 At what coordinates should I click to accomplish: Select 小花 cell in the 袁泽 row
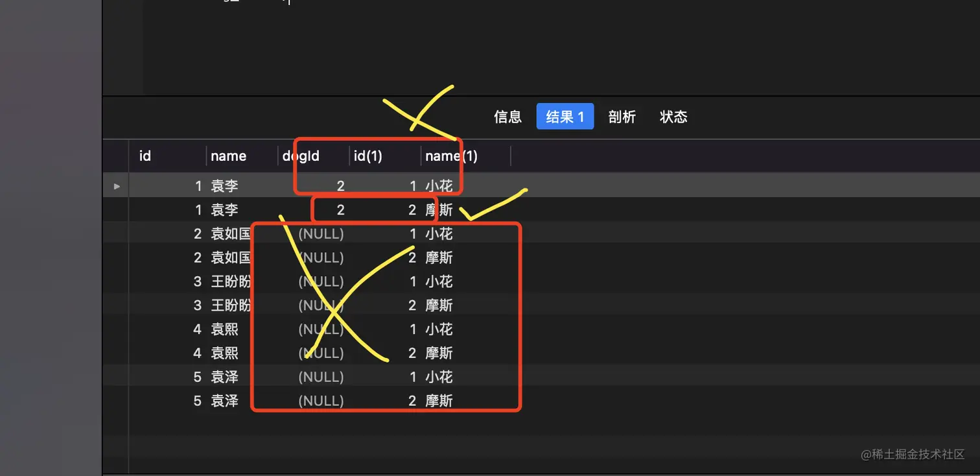click(439, 377)
